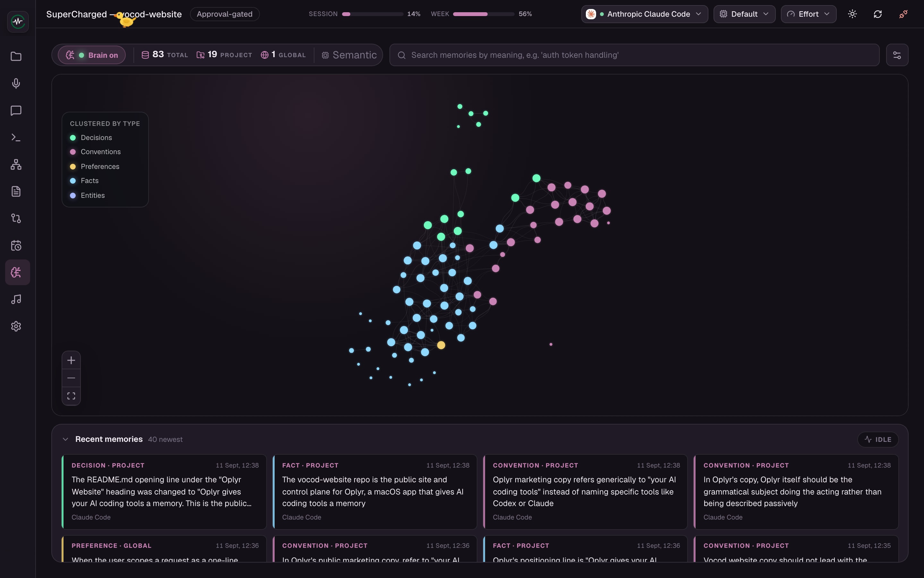
Task: Toggle Entities in cluster legend
Action: coord(87,195)
